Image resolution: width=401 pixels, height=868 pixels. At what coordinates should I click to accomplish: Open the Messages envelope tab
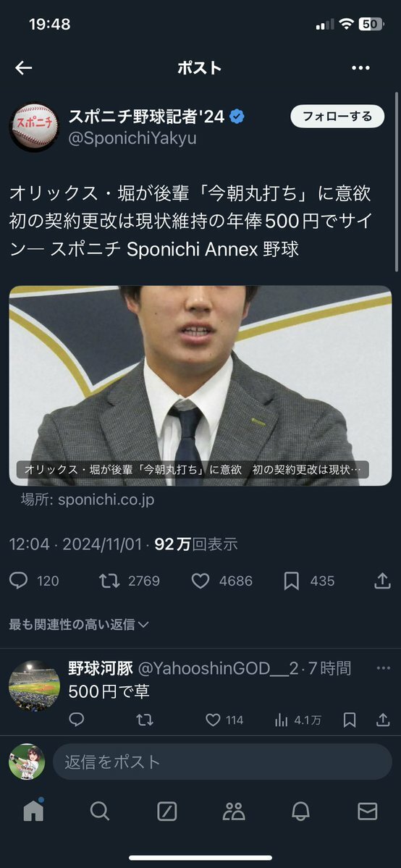coord(368,811)
